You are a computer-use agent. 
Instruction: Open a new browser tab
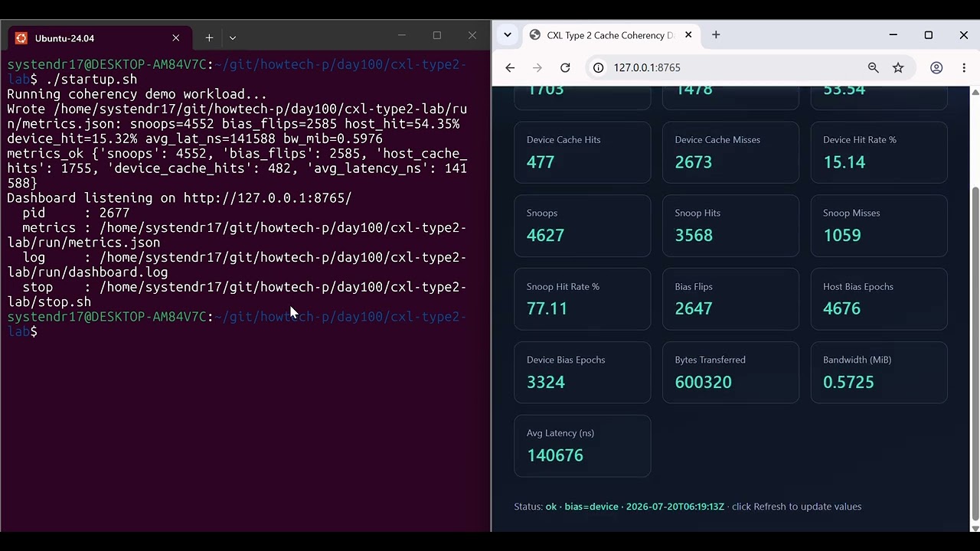716,35
